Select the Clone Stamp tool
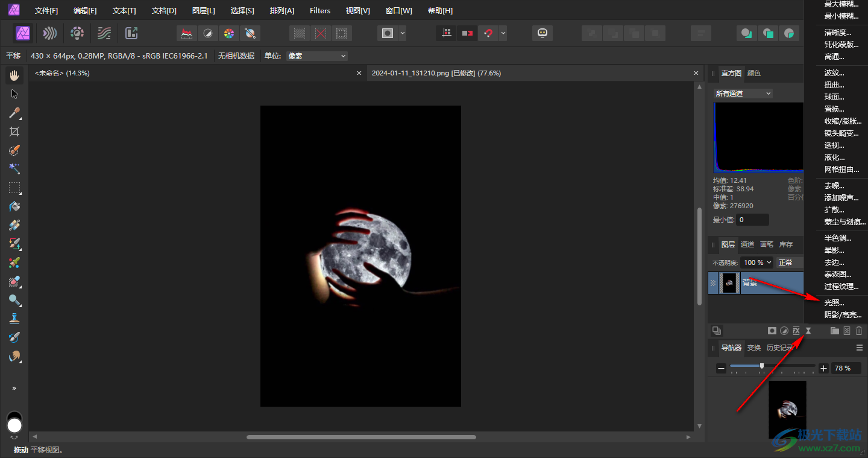The image size is (868, 458). [x=14, y=319]
